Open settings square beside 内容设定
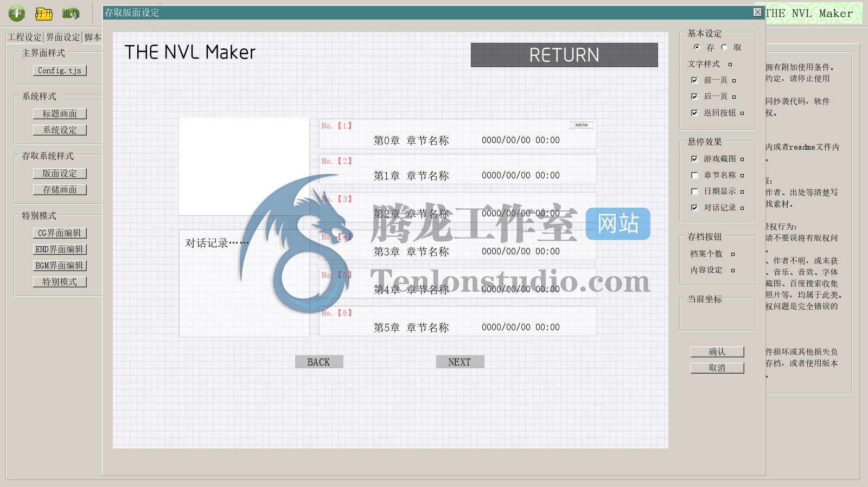Screen dimensions: 868x487 733,271
